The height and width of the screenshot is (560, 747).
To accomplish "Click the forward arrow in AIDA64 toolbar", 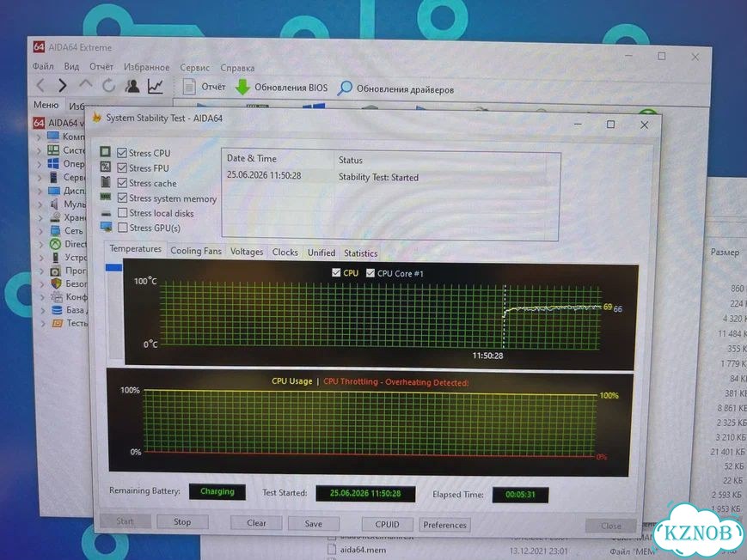I will pyautogui.click(x=62, y=86).
